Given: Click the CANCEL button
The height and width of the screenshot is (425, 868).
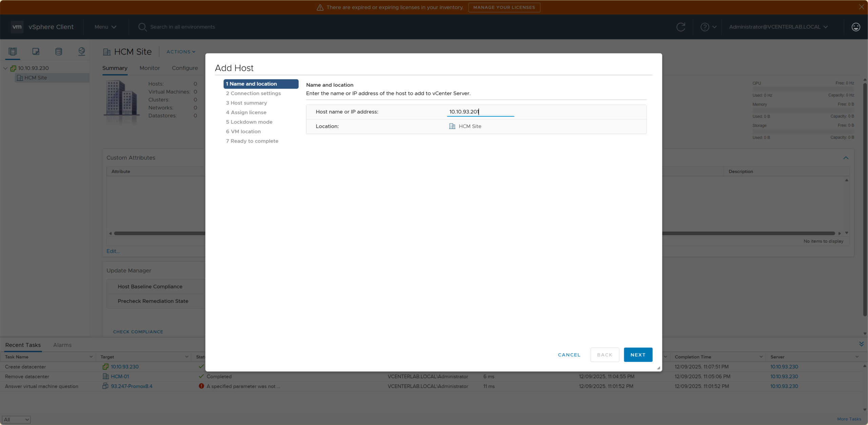Looking at the screenshot, I should tap(569, 355).
